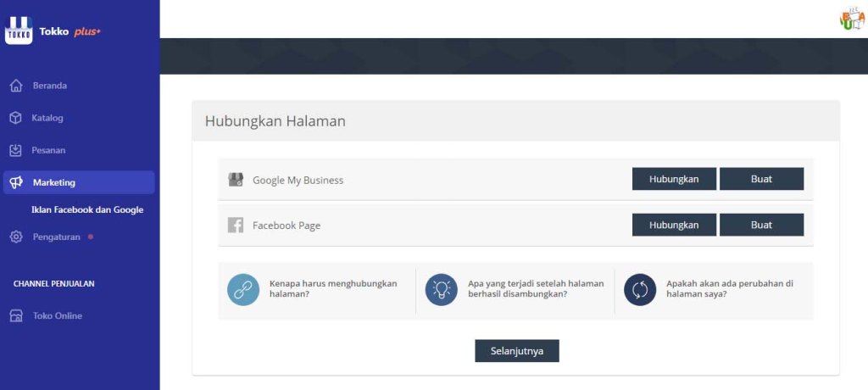Image resolution: width=868 pixels, height=390 pixels.
Task: Click the Katalog box icon
Action: pos(15,118)
